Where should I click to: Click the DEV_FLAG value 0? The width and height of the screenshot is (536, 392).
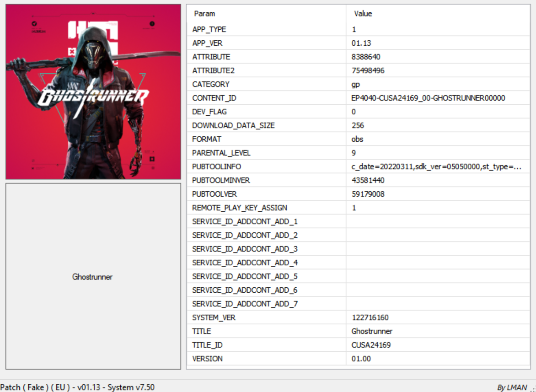click(354, 112)
